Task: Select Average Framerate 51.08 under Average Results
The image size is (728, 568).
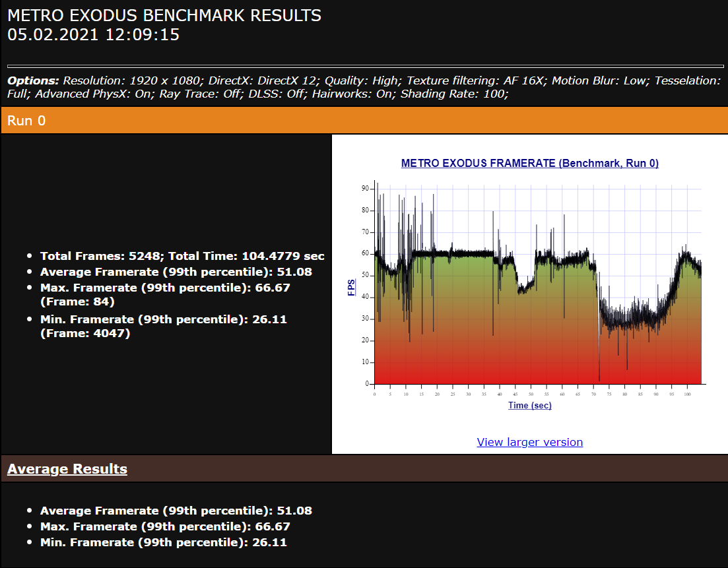Action: click(176, 511)
